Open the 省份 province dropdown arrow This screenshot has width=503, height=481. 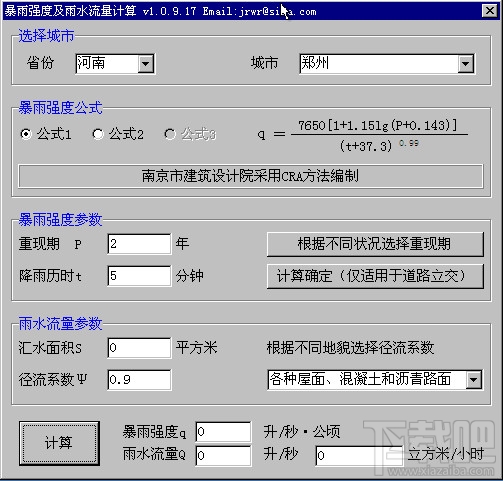(x=146, y=63)
